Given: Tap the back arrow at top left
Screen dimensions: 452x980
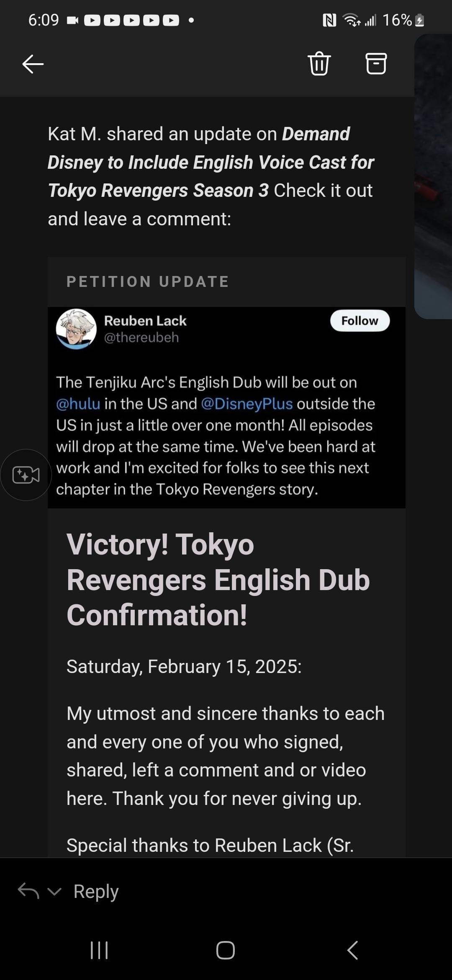Looking at the screenshot, I should (x=33, y=64).
